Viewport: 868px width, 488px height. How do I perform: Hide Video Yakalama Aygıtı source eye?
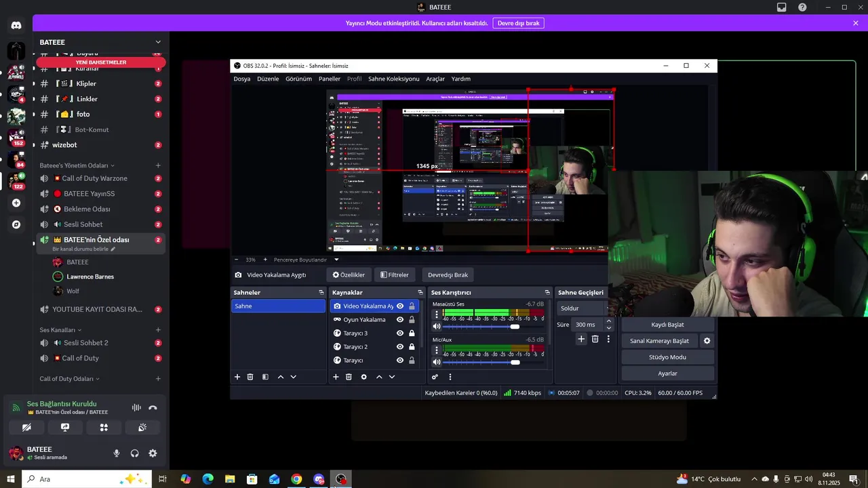pos(400,306)
